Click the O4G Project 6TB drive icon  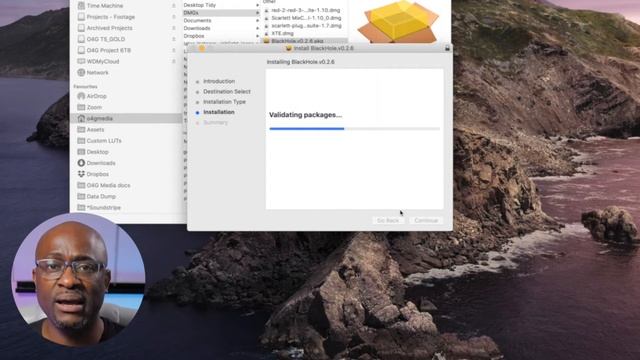pos(81,50)
